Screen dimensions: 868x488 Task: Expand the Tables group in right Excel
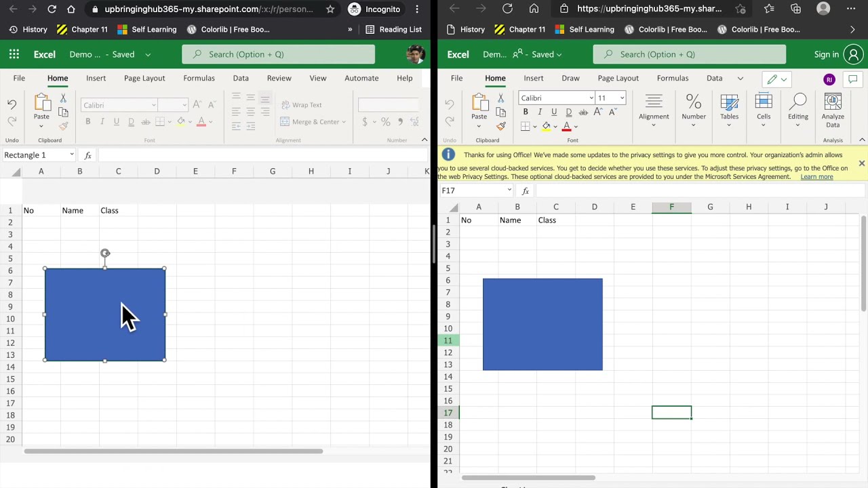pos(730,110)
